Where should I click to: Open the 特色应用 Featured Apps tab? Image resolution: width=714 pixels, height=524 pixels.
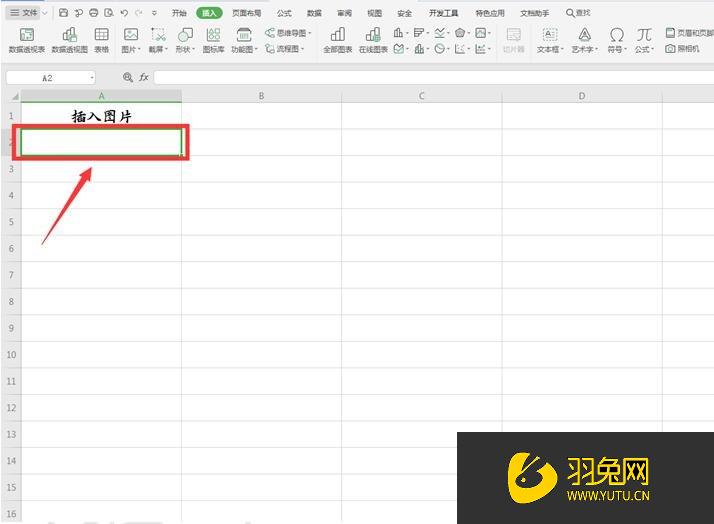[490, 13]
